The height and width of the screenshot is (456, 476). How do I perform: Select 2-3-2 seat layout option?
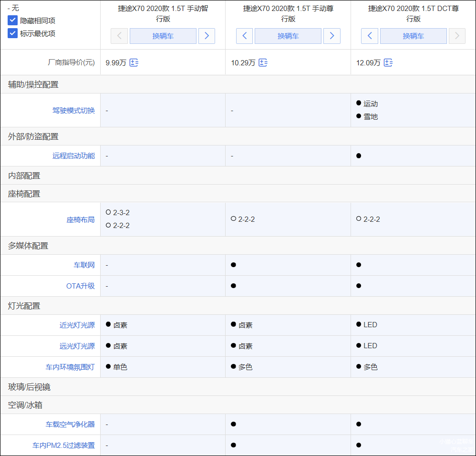point(117,213)
